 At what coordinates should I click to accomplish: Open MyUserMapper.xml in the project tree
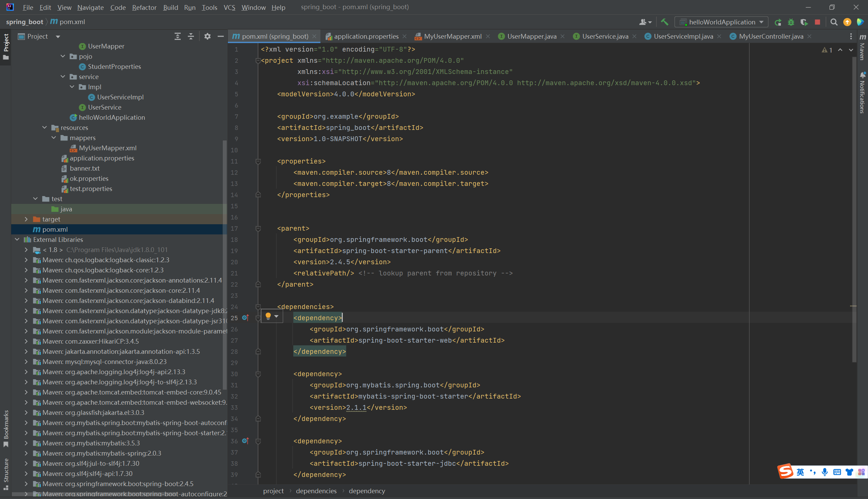click(107, 148)
